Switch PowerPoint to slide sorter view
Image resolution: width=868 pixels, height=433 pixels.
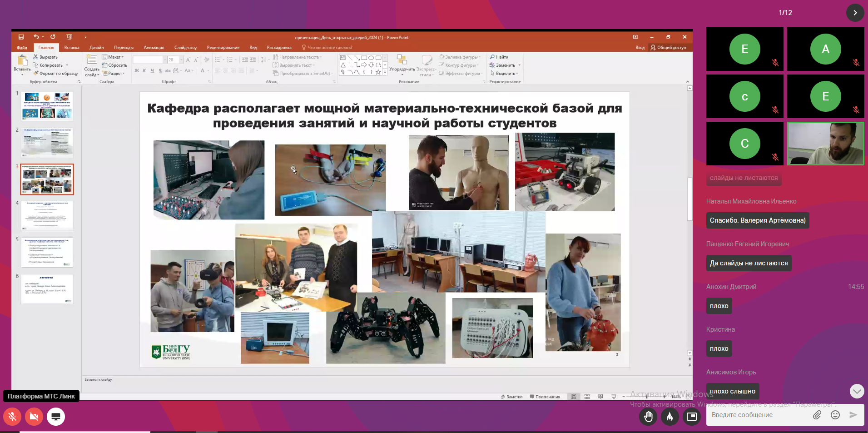coord(587,397)
